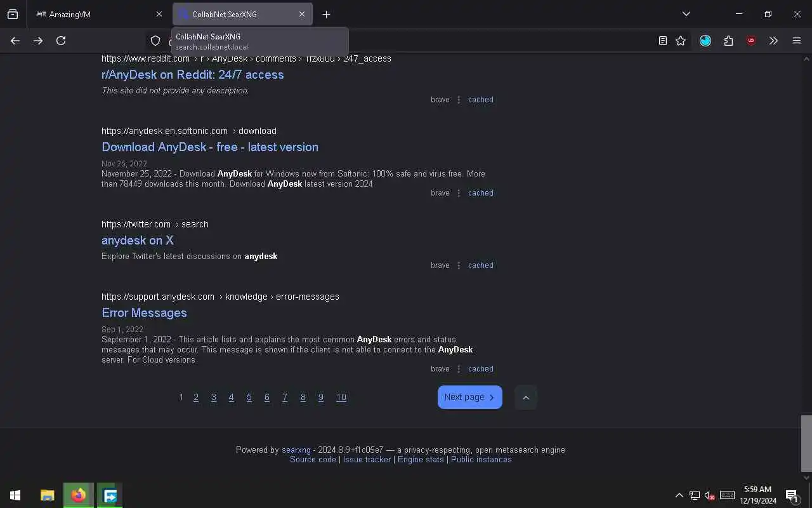Open the 'anydesk on X' result
Image resolution: width=812 pixels, height=508 pixels.
138,240
